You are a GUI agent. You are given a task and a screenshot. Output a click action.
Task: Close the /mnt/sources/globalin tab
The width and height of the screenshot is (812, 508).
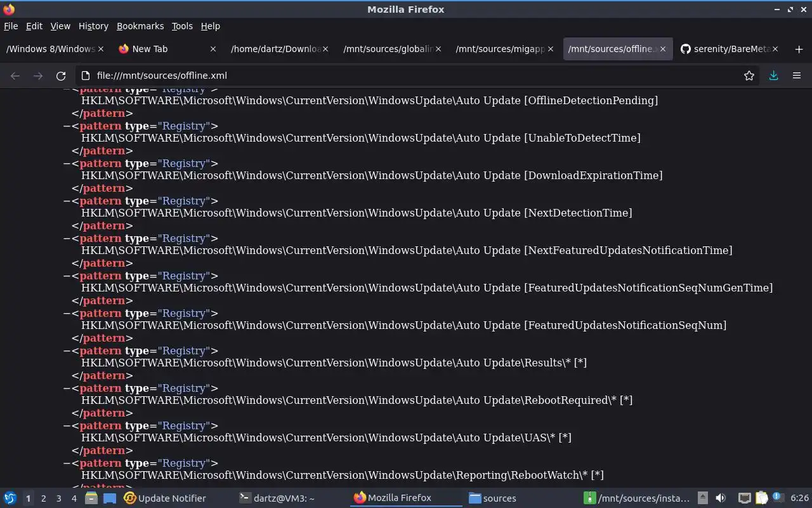pos(438,49)
